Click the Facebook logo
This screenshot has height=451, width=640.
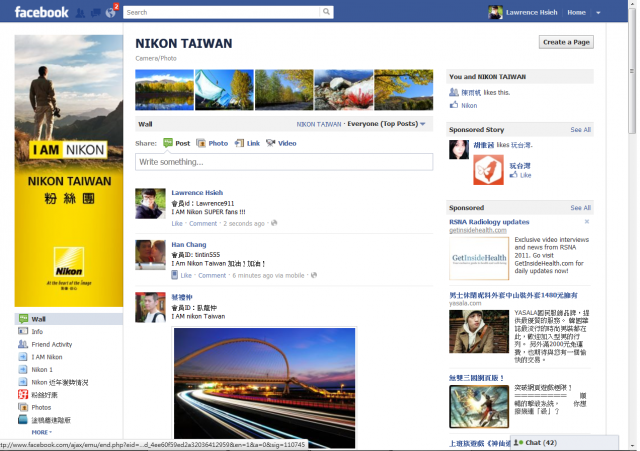[x=42, y=12]
